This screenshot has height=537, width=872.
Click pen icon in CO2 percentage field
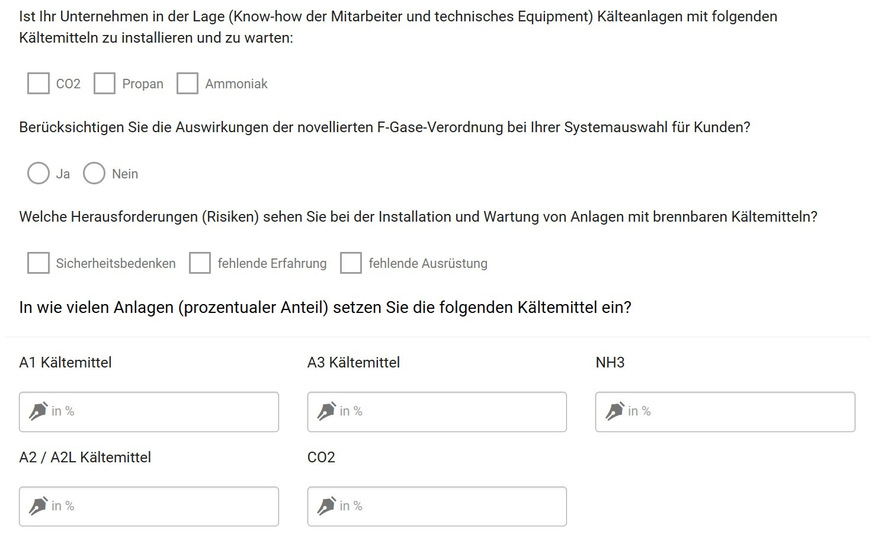(326, 506)
